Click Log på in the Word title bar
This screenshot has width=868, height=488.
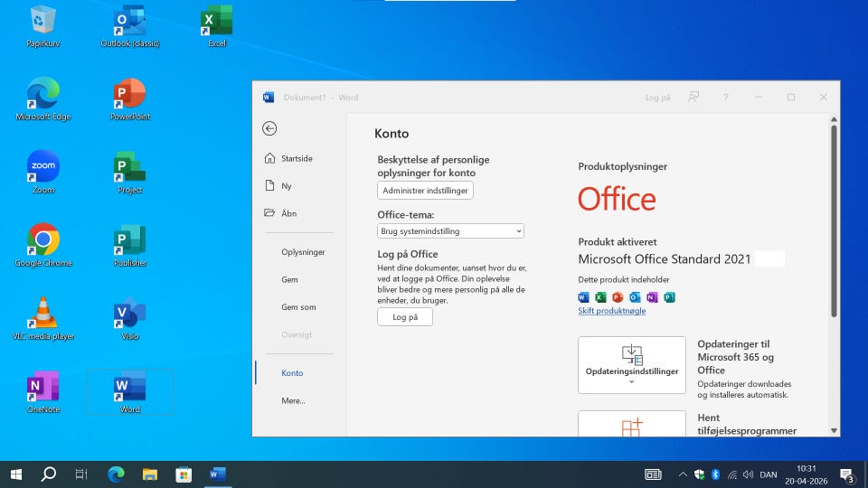coord(657,98)
